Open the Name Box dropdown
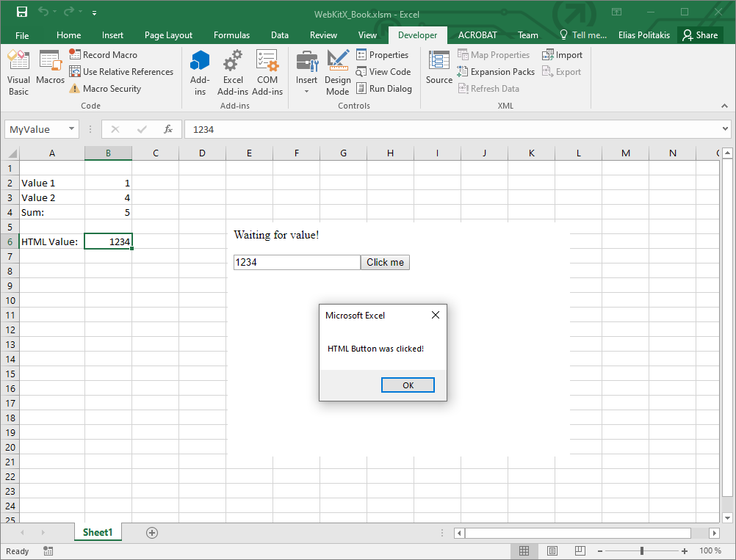 click(x=71, y=129)
